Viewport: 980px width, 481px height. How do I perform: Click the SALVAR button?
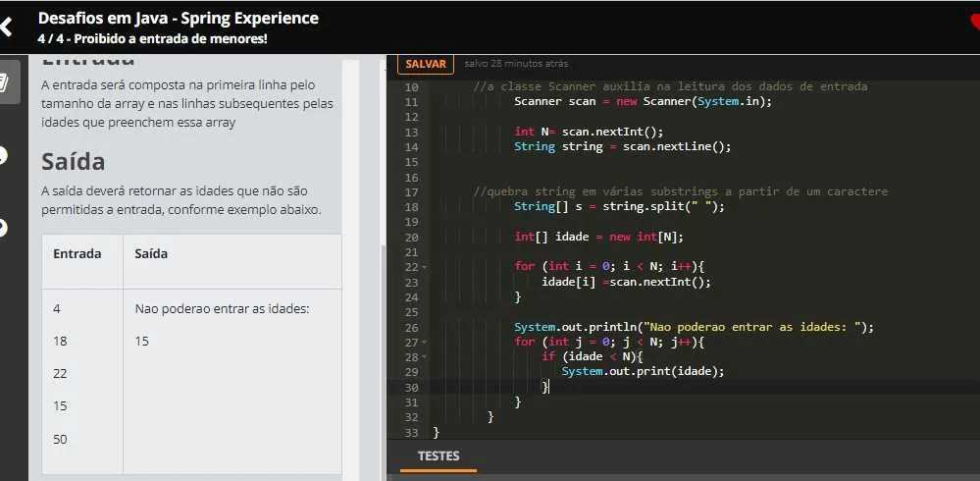pos(426,65)
